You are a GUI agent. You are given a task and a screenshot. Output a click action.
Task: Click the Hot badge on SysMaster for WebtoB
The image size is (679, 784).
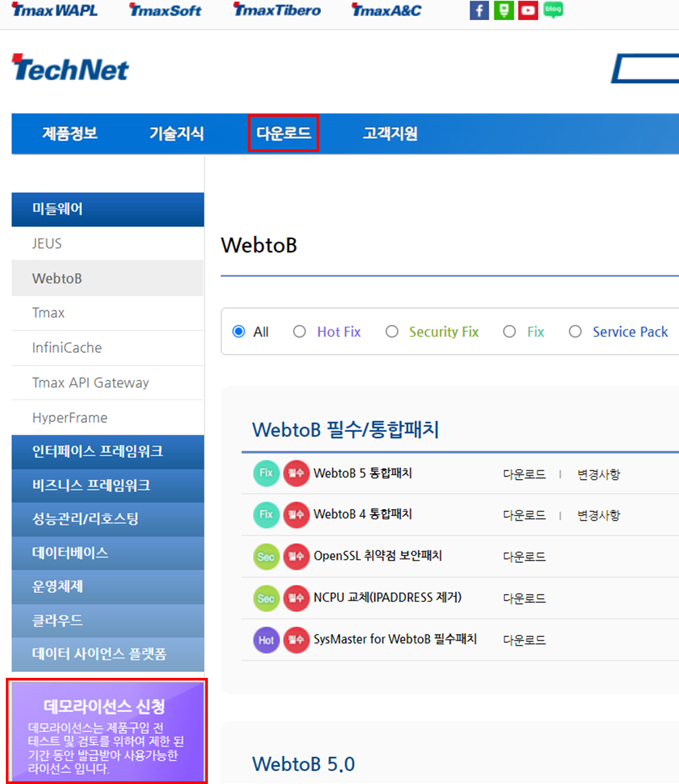tap(265, 639)
